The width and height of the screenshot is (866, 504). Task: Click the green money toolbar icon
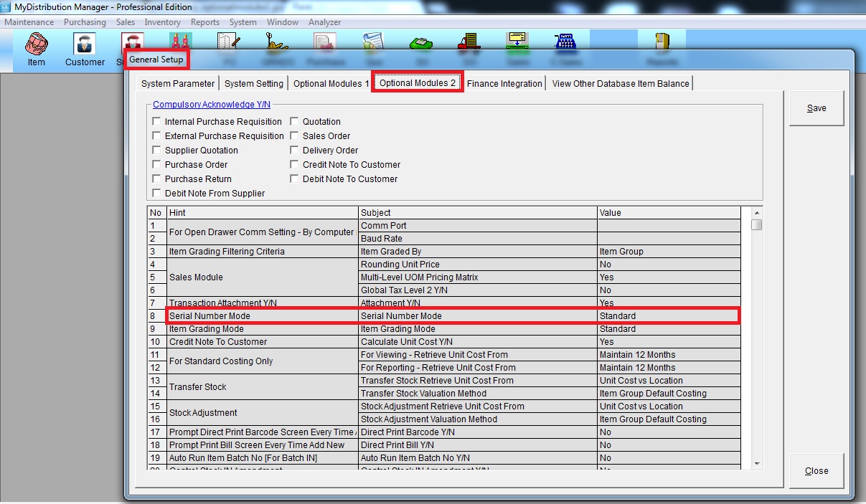click(x=420, y=42)
